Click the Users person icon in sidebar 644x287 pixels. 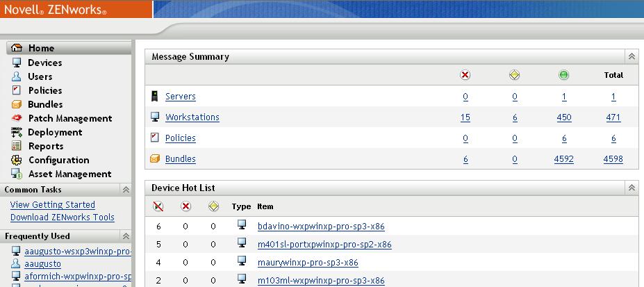tap(17, 76)
